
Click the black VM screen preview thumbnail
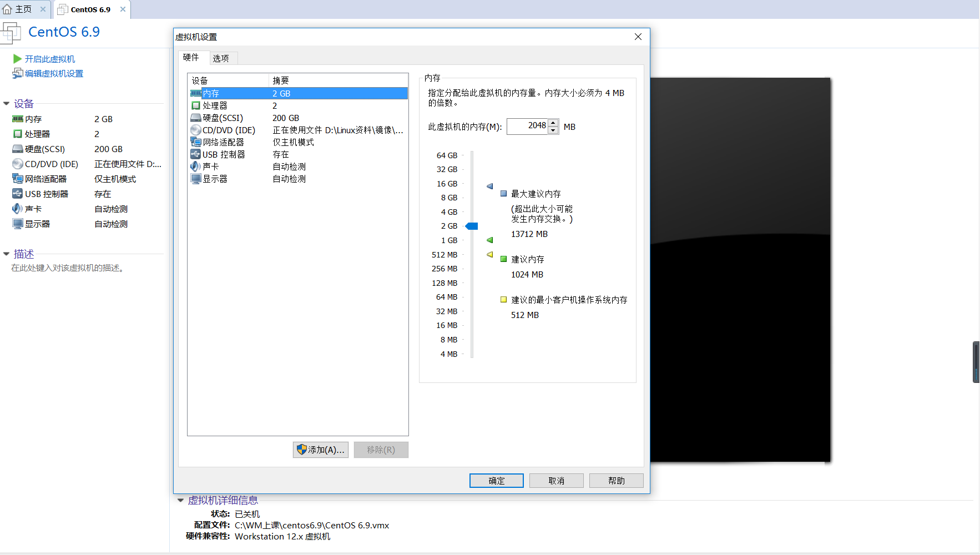[740, 270]
